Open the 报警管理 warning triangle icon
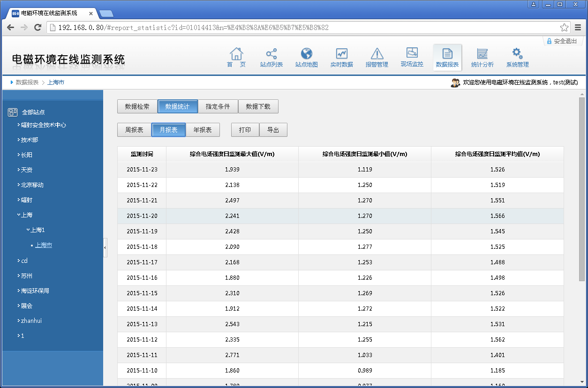The image size is (588, 388). [x=377, y=53]
